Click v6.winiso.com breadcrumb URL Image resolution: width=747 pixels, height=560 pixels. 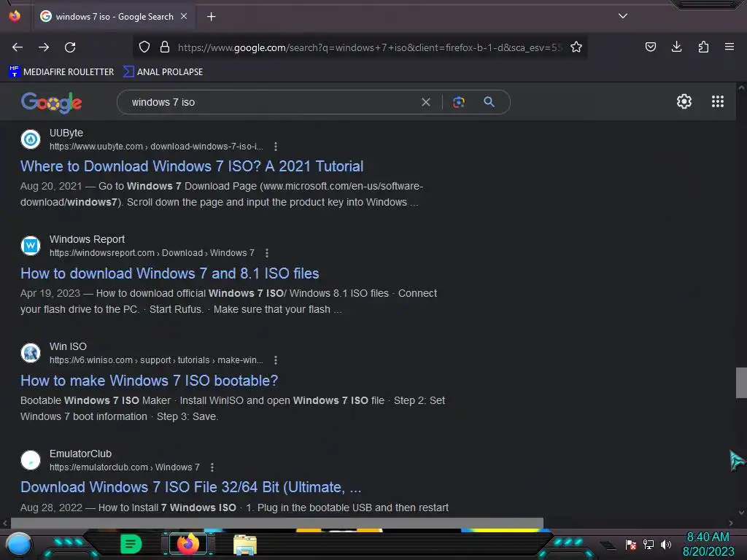pyautogui.click(x=156, y=360)
